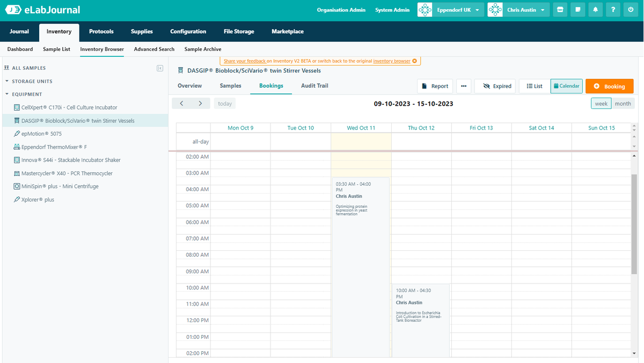
Task: Click the Fri Oct 13 column header
Action: pyautogui.click(x=481, y=128)
